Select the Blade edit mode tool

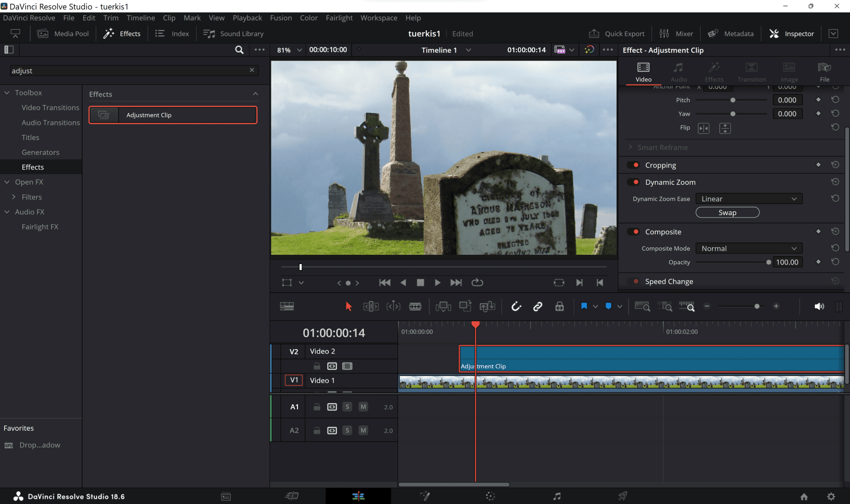tap(415, 307)
